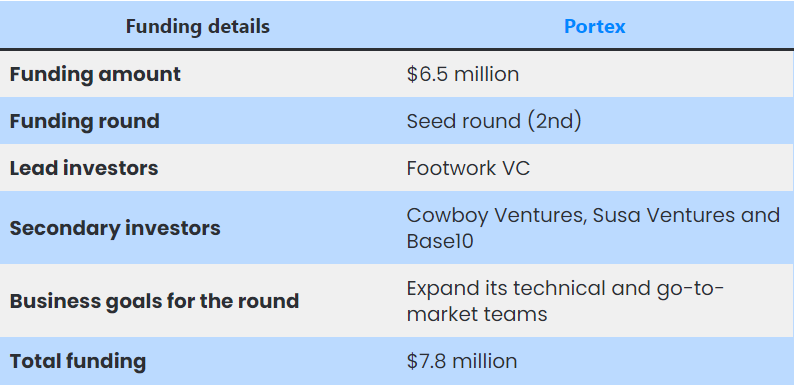Click the word round in Funding round label
This screenshot has width=794, height=385.
[128, 122]
